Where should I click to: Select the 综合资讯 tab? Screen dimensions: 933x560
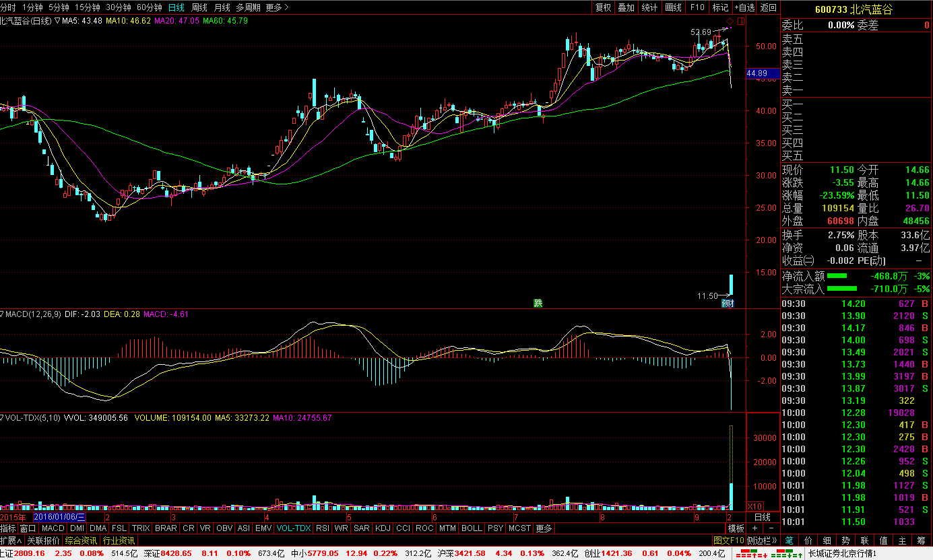tap(81, 540)
